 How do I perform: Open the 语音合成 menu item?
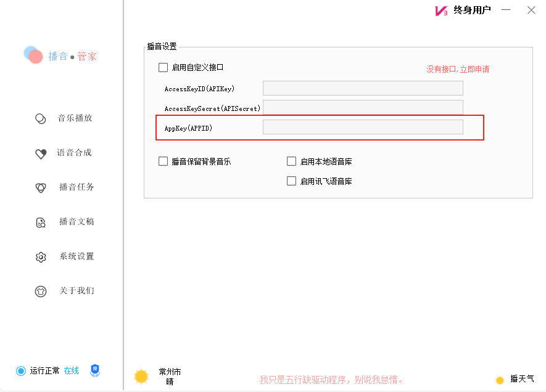pyautogui.click(x=74, y=153)
